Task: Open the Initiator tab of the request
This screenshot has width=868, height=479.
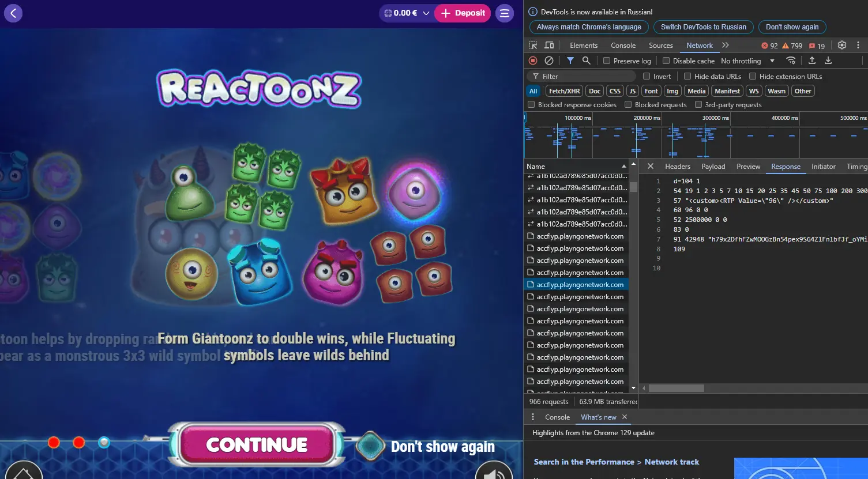Action: [x=824, y=166]
